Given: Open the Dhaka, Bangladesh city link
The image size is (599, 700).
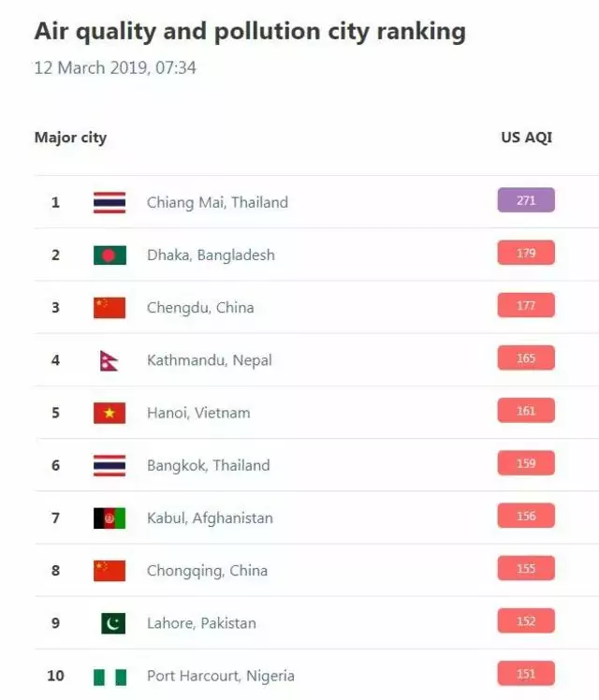Looking at the screenshot, I should 211,255.
